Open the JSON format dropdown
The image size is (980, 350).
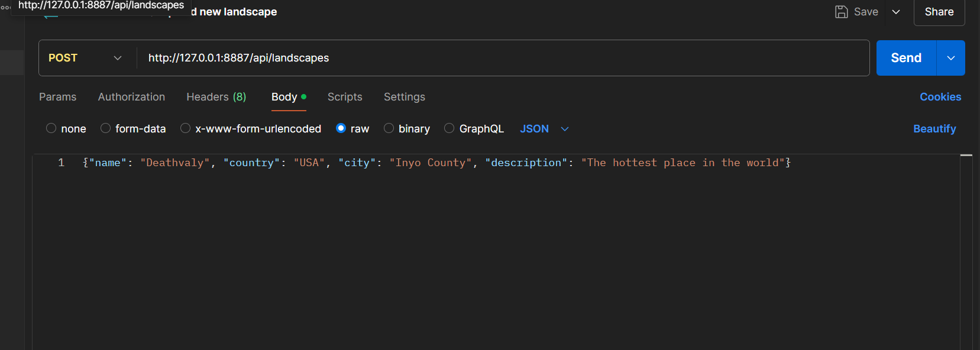coord(544,129)
